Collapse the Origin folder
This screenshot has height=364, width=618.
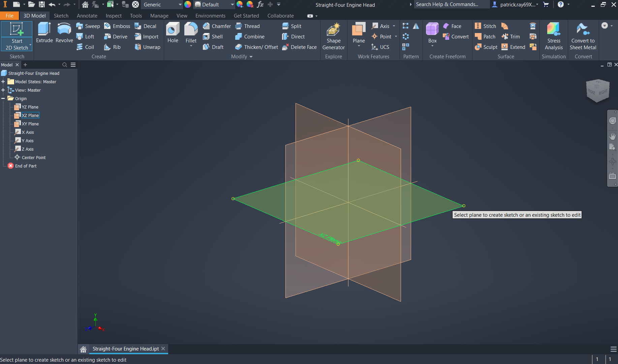3,99
